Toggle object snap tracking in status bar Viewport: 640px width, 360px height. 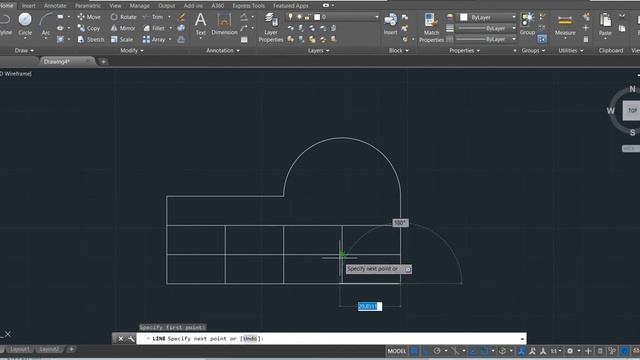pyautogui.click(x=473, y=351)
